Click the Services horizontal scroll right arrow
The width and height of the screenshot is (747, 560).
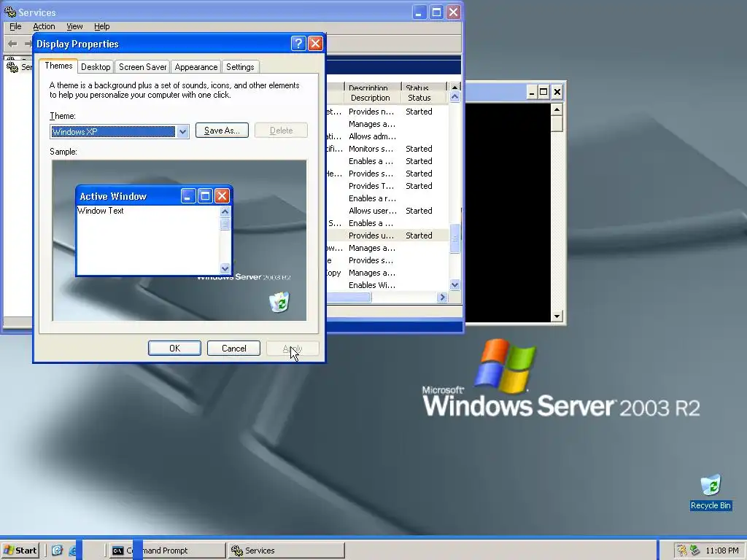click(x=442, y=297)
